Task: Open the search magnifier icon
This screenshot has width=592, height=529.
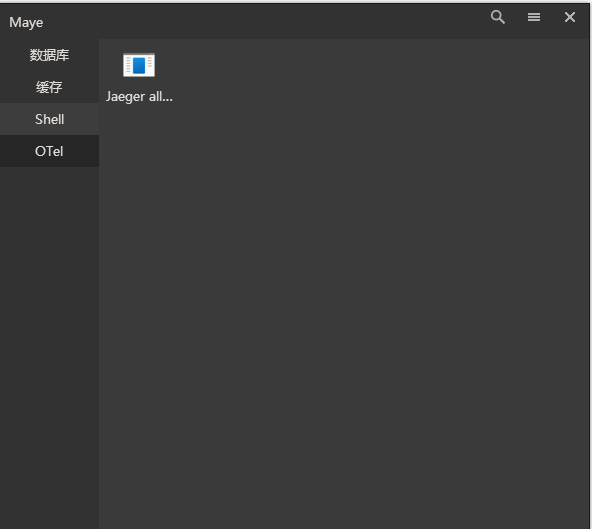Action: click(x=498, y=17)
